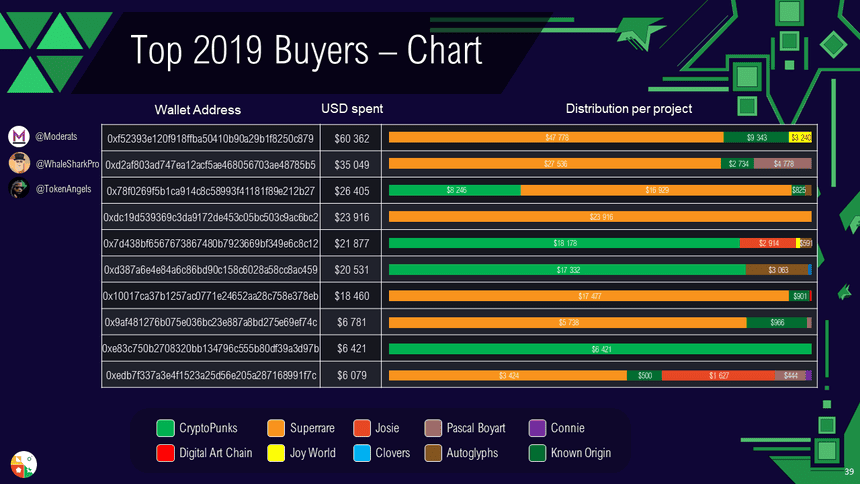Select the Connie purple legend swatch

[537, 429]
